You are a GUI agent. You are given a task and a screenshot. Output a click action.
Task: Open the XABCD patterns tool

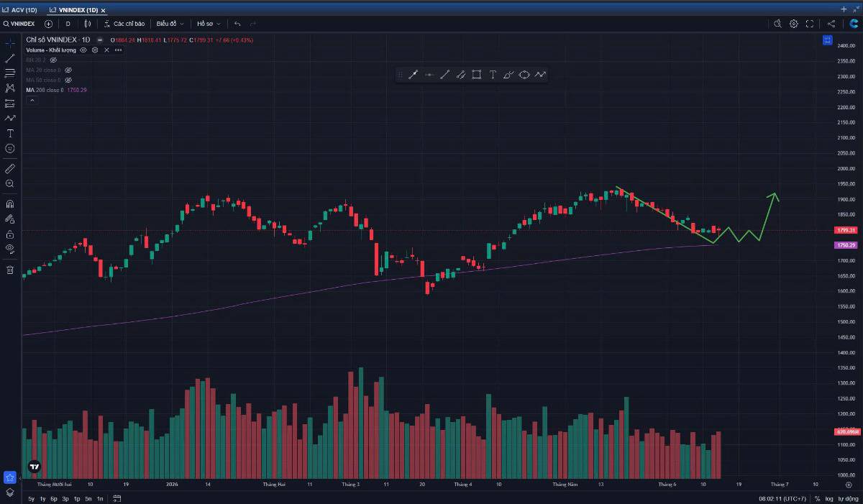10,88
